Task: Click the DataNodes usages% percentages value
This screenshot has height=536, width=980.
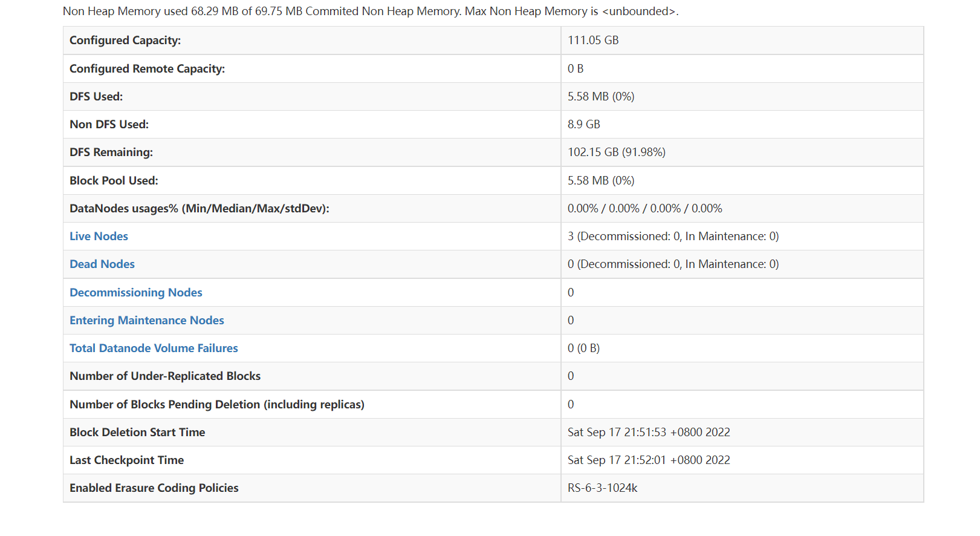Action: (x=644, y=209)
